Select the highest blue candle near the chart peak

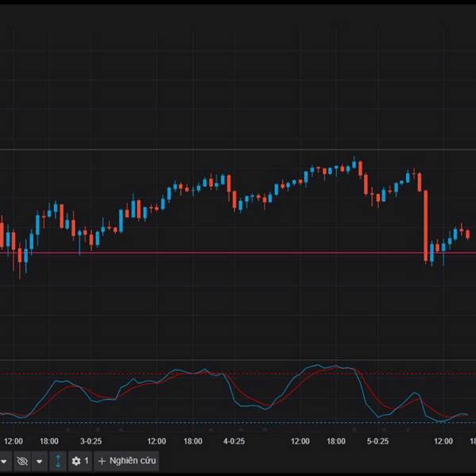tap(354, 163)
